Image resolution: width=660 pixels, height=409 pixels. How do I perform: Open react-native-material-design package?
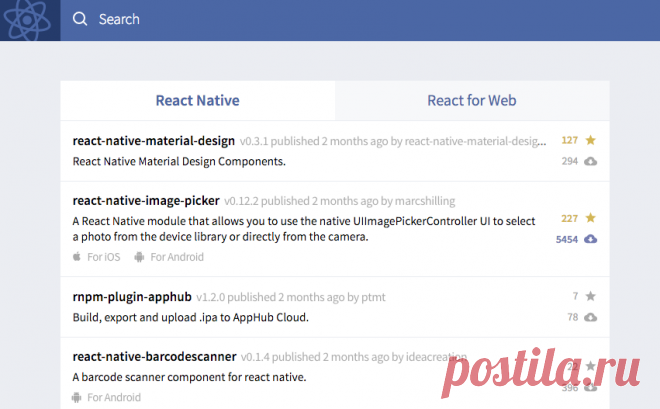154,141
